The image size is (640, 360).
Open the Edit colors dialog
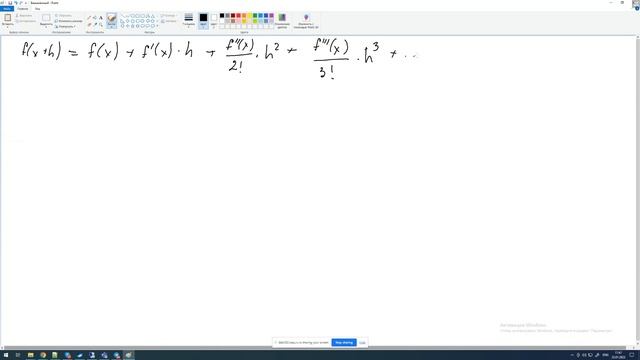tap(282, 20)
